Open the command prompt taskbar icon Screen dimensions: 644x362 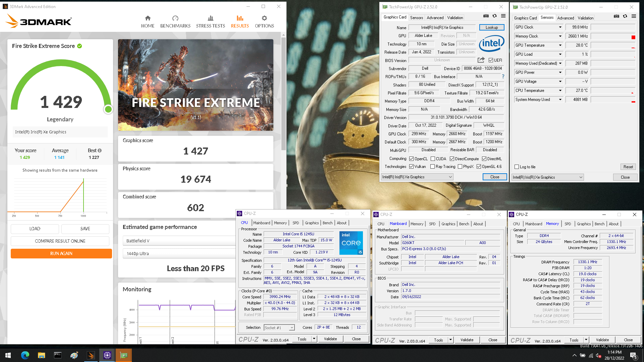click(58, 355)
